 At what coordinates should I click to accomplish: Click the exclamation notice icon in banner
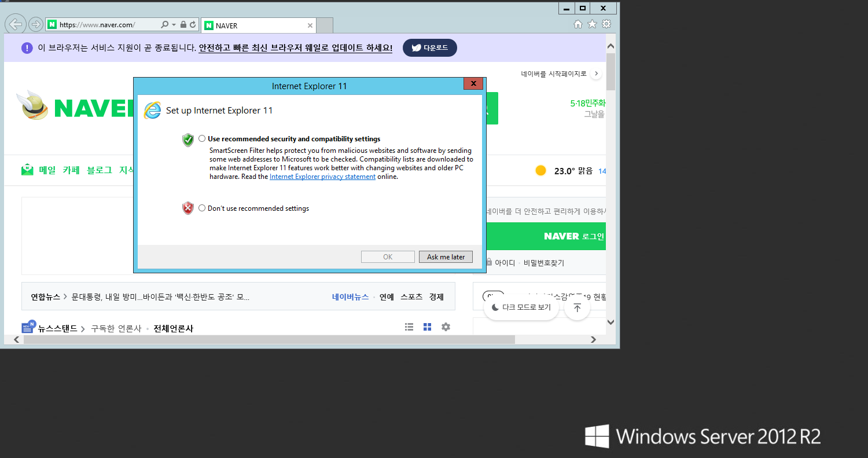27,48
